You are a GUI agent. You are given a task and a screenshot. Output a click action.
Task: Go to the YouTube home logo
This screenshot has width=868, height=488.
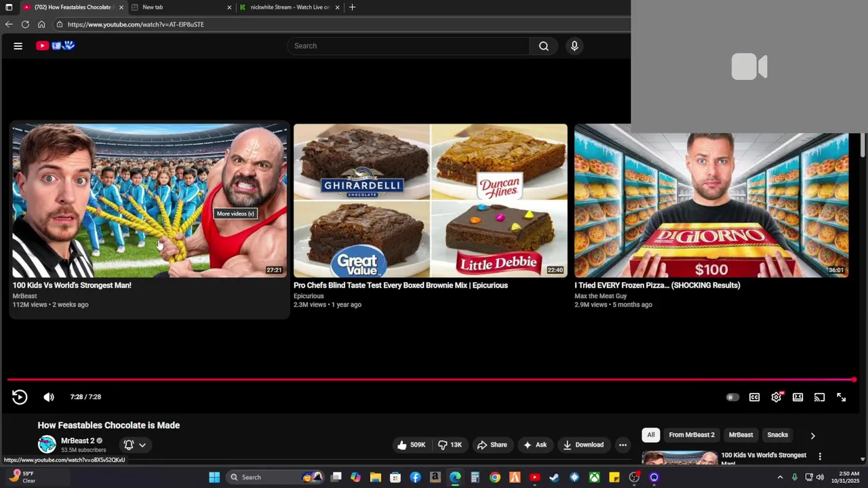[x=56, y=45]
